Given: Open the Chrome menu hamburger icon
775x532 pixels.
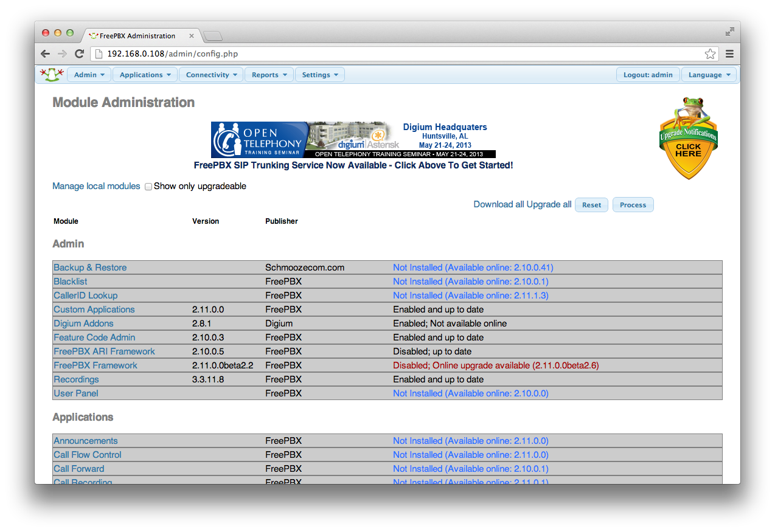Looking at the screenshot, I should click(729, 54).
